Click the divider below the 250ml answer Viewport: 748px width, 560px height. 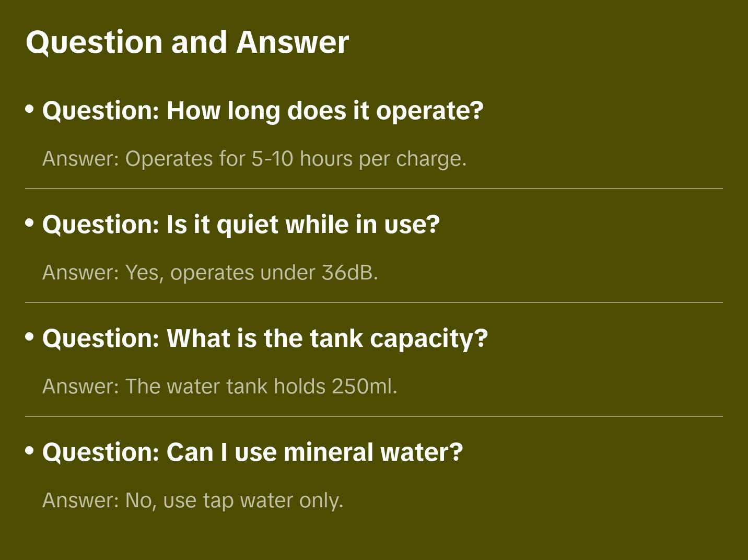(374, 416)
